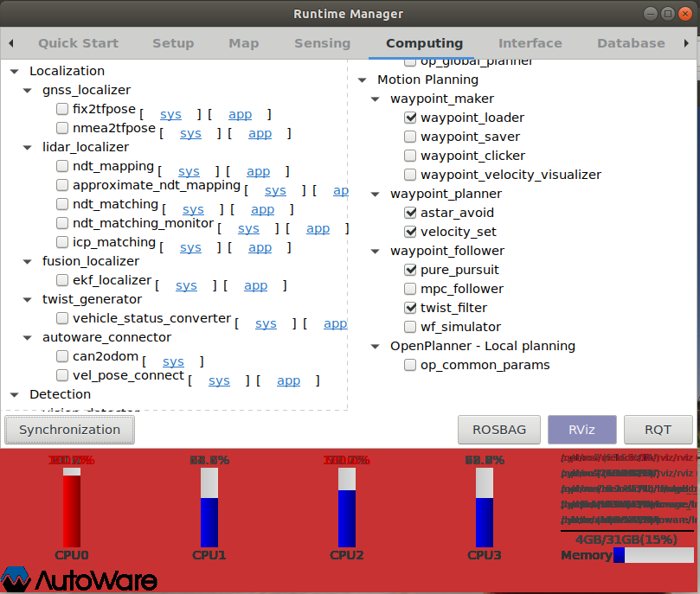Screen dimensions: 700x594
Task: Collapse the waypoint_follower group
Action: click(376, 251)
